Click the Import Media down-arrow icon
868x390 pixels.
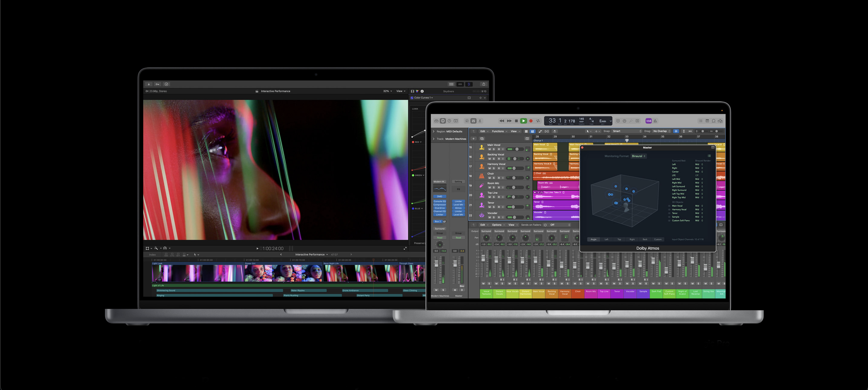coord(149,84)
